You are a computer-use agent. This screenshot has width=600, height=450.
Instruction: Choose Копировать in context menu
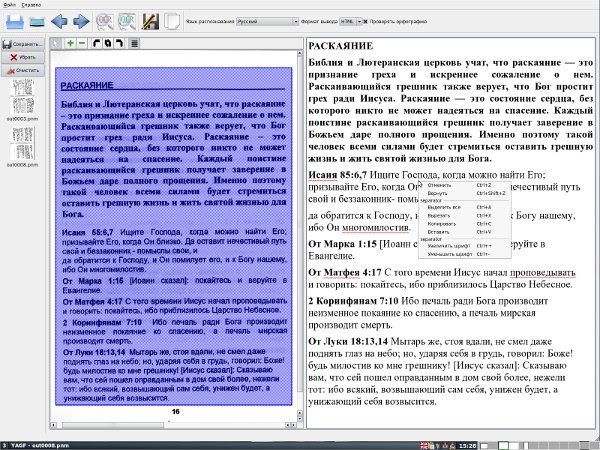465,223
